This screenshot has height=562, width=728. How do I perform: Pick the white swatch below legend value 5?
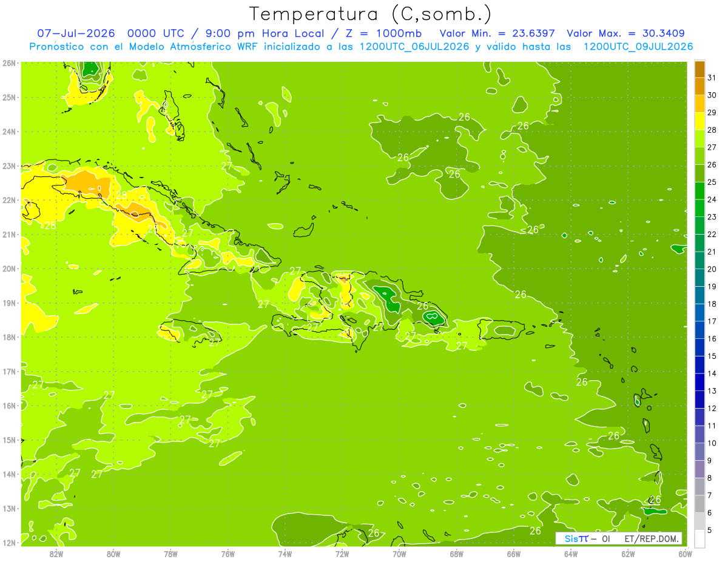pyautogui.click(x=699, y=538)
